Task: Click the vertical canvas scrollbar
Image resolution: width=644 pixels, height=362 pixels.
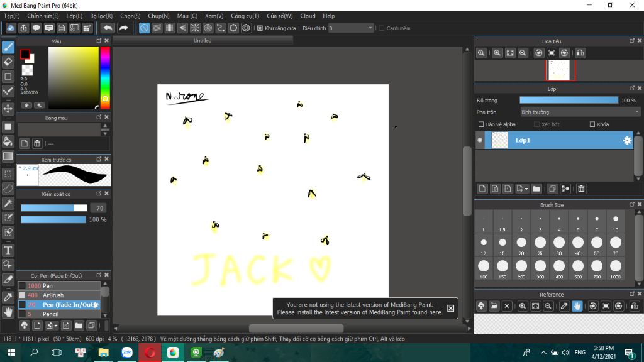Action: tap(467, 181)
